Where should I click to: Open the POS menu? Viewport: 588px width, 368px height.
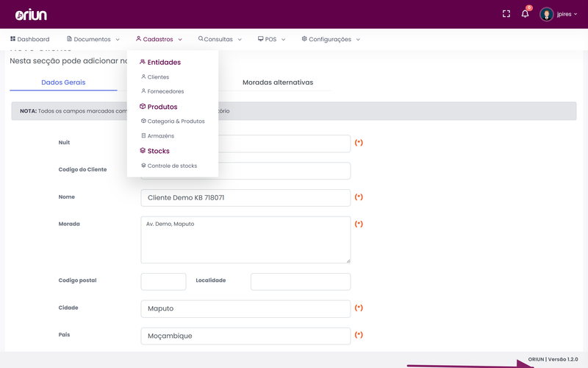[271, 39]
